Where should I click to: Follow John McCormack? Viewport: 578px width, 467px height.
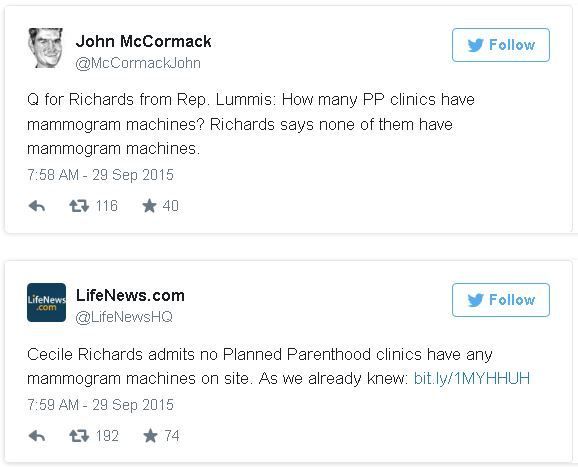click(501, 45)
